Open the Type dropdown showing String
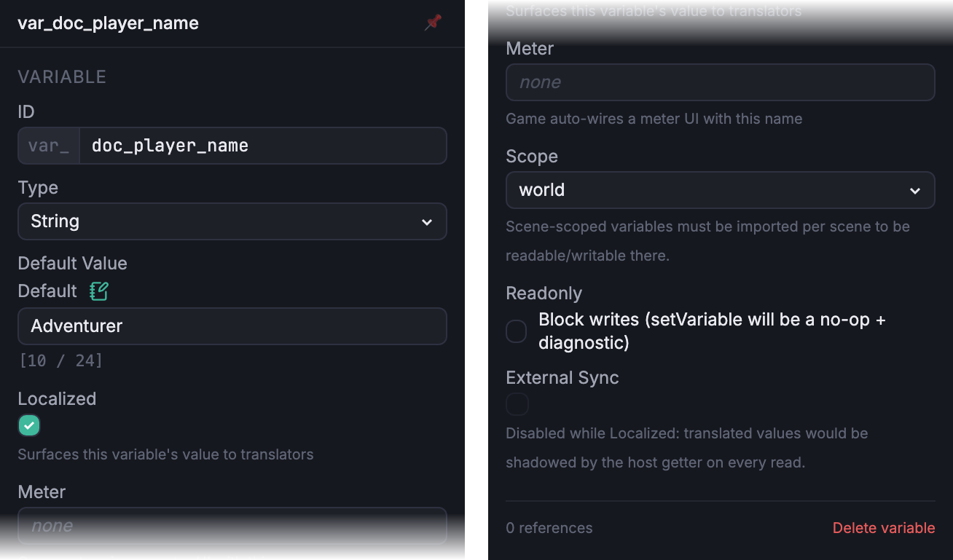The width and height of the screenshot is (953, 560). 232,221
